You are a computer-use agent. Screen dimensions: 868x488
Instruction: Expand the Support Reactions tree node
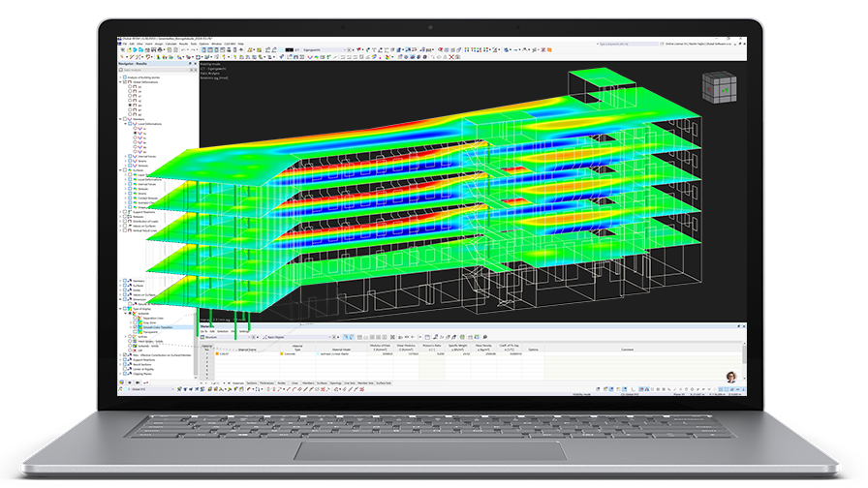[120, 212]
